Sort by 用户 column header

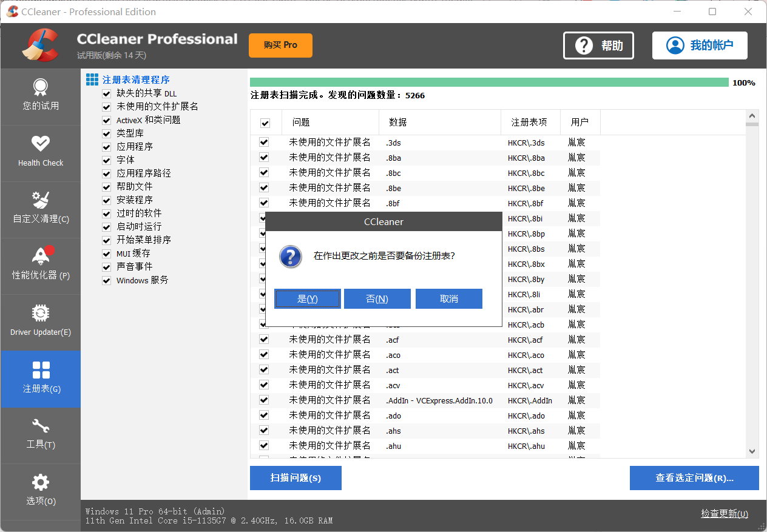[580, 123]
